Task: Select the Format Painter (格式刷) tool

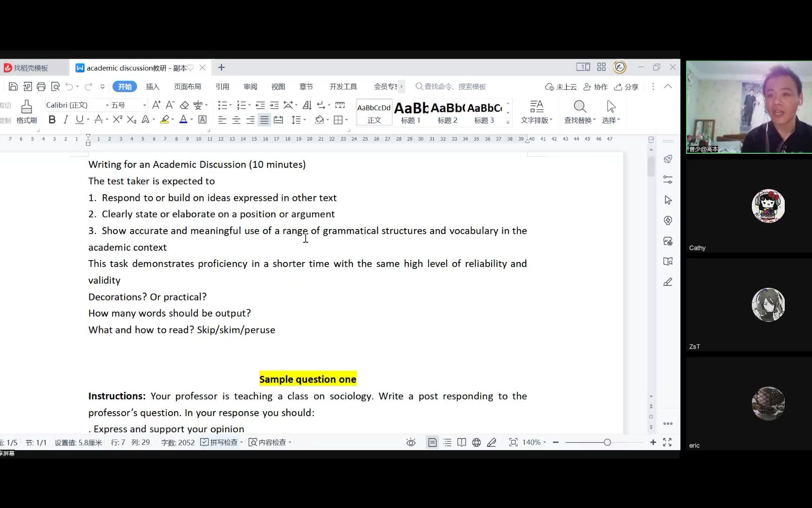Action: point(26,112)
